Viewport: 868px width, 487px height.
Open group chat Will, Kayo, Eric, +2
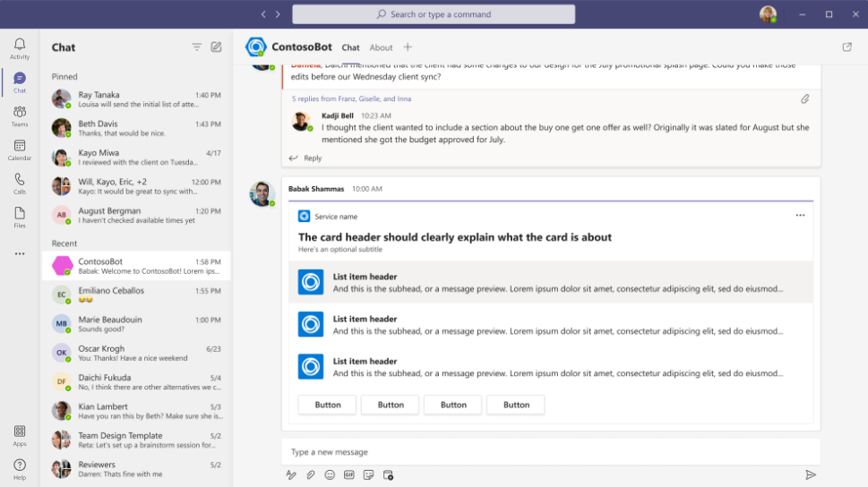[x=137, y=186]
